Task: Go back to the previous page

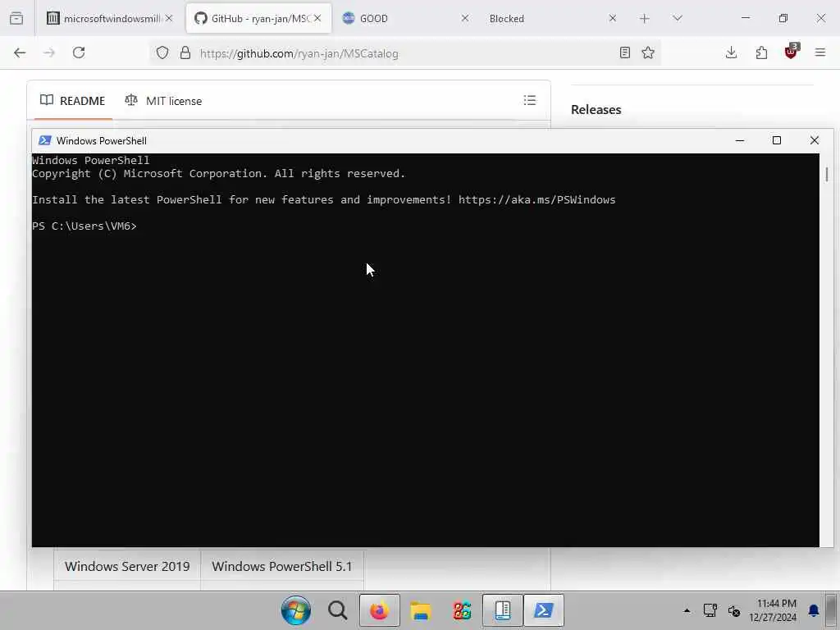Action: pos(20,52)
